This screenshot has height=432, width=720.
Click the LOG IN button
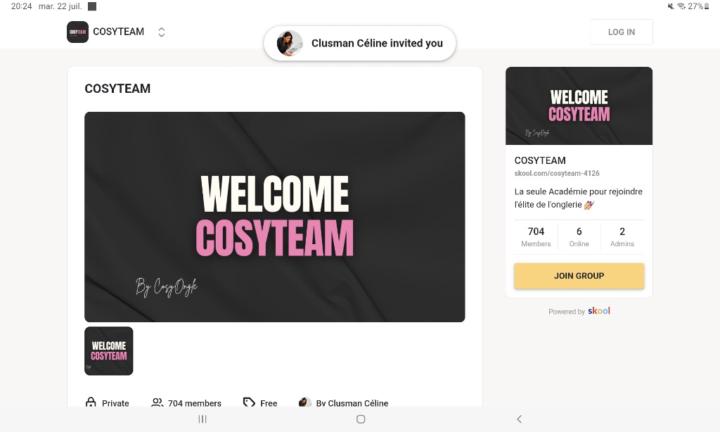pyautogui.click(x=621, y=32)
